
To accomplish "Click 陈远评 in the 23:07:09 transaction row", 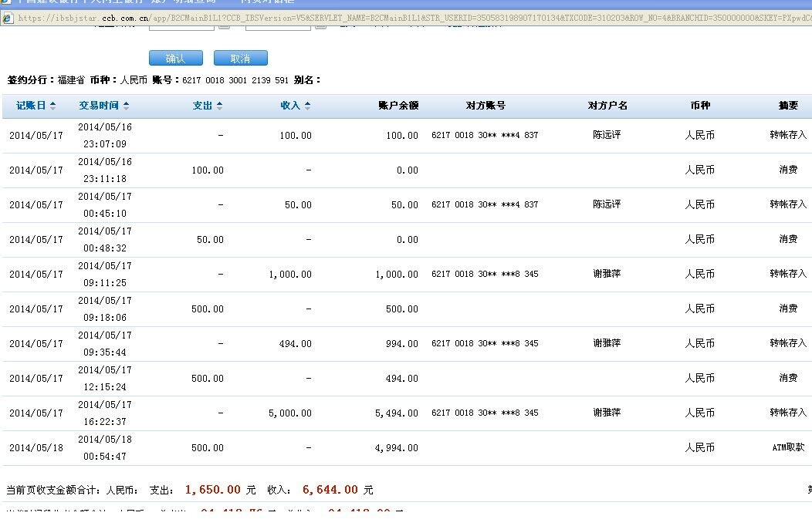I will pyautogui.click(x=607, y=135).
